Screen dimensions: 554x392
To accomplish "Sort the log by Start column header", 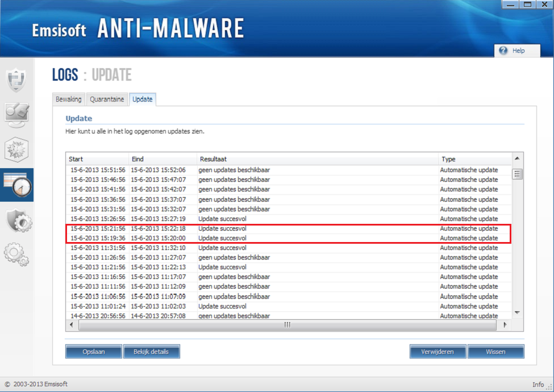I will [97, 159].
